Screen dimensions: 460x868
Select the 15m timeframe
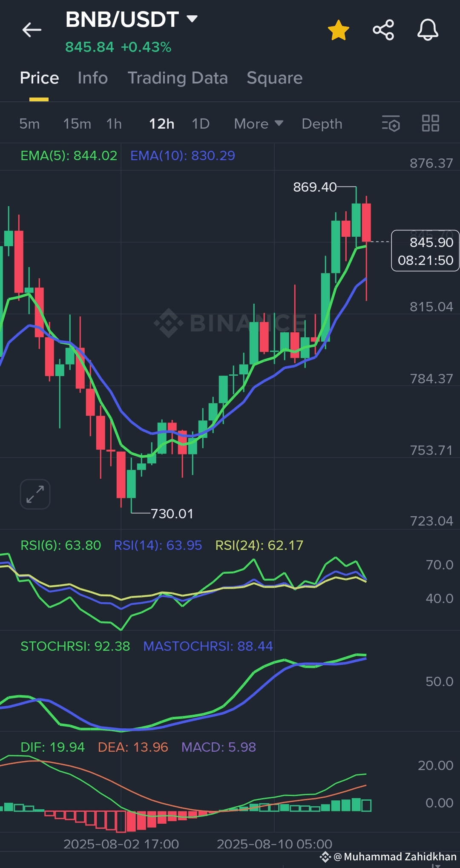77,124
